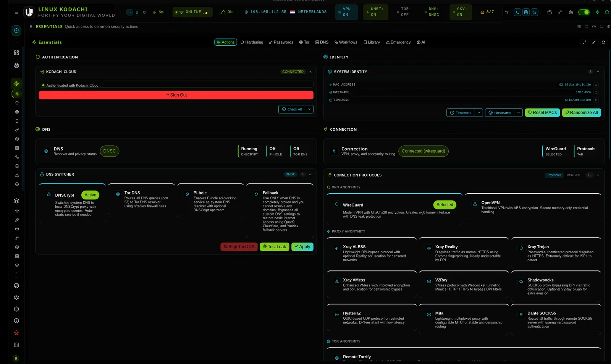Click the red Sign Out button

coord(176,95)
